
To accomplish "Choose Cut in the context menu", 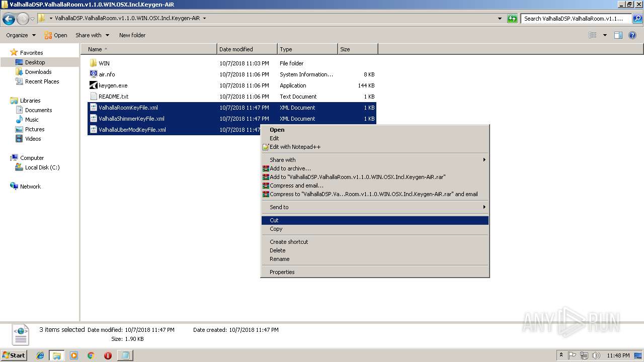I will [375, 220].
